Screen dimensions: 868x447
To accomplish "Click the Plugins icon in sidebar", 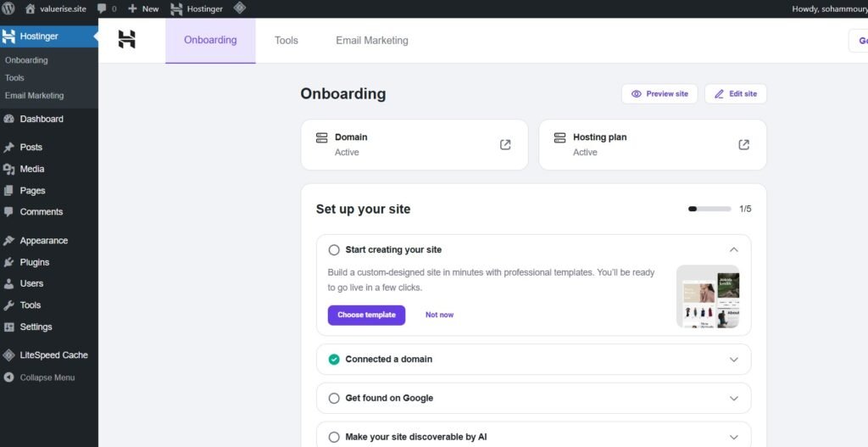I will point(8,262).
